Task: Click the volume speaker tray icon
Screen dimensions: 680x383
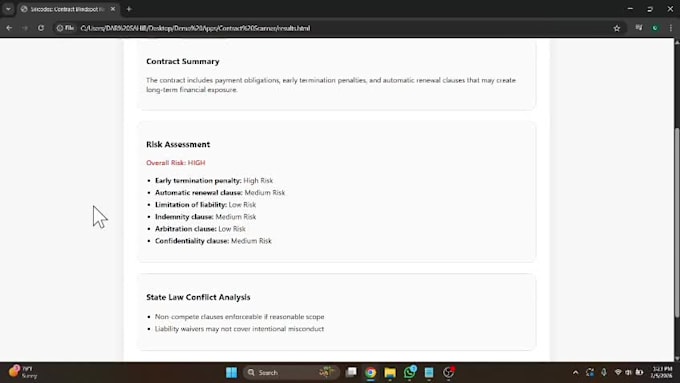Action: tap(628, 372)
